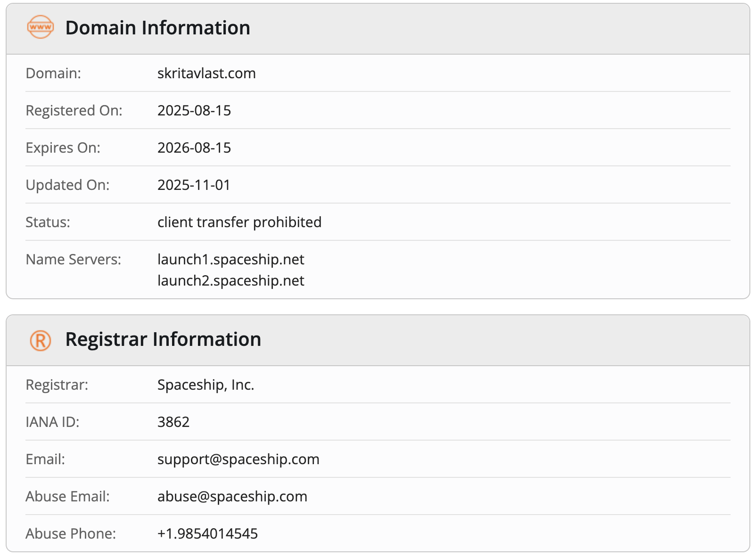Open name server launch1.spaceship.net
Screen dimensions: 756x557
230,260
